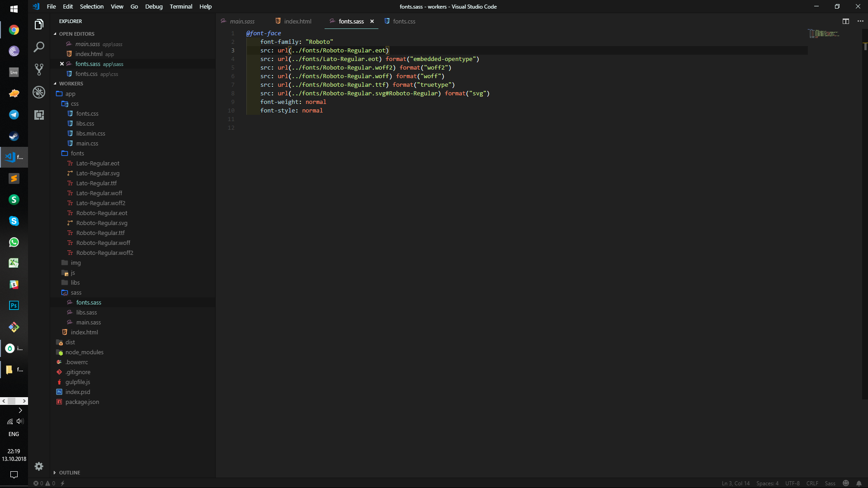Open the Search view in activity bar
Image resolution: width=868 pixels, height=488 pixels.
point(39,47)
